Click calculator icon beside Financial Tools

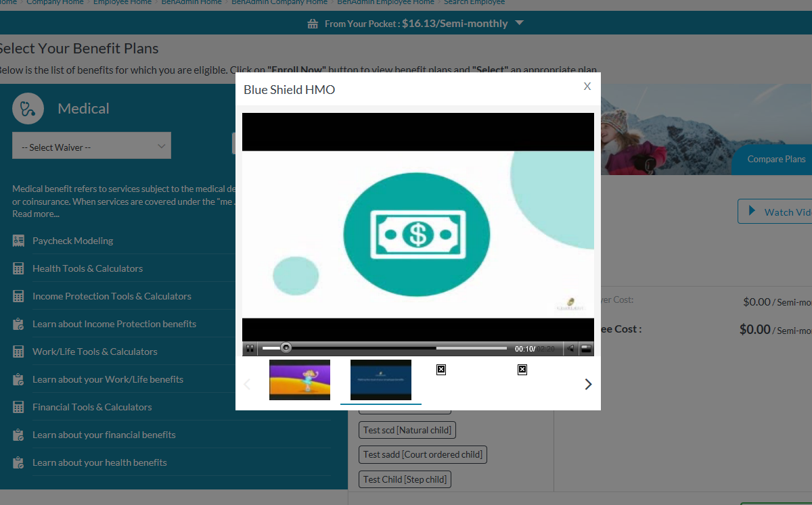click(x=18, y=407)
